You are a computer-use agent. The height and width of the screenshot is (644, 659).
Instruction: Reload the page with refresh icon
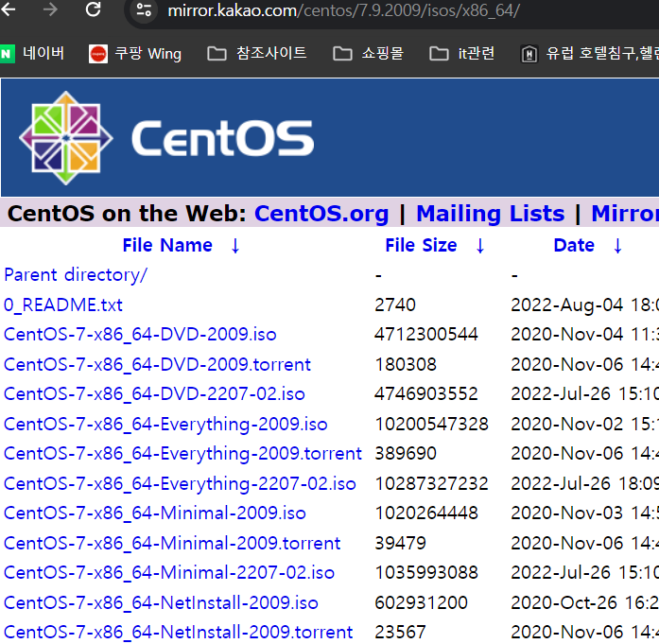(93, 9)
